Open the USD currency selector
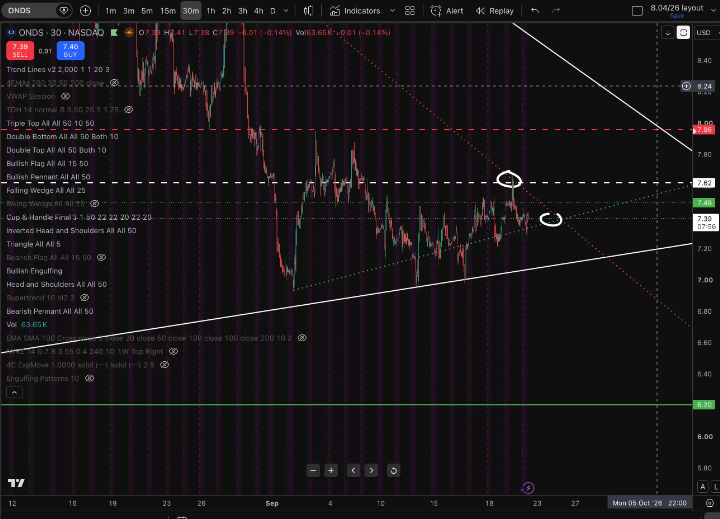This screenshot has height=519, width=720. point(707,33)
